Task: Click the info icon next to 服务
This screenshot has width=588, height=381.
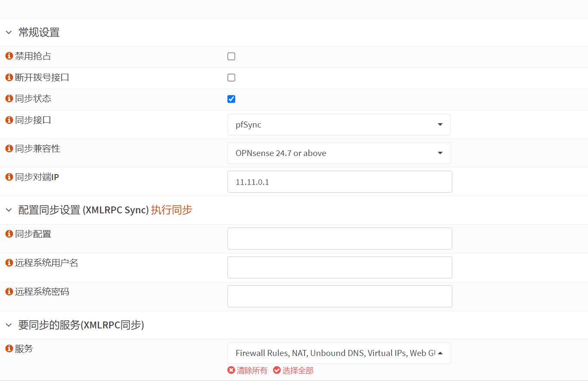Action: (x=9, y=349)
